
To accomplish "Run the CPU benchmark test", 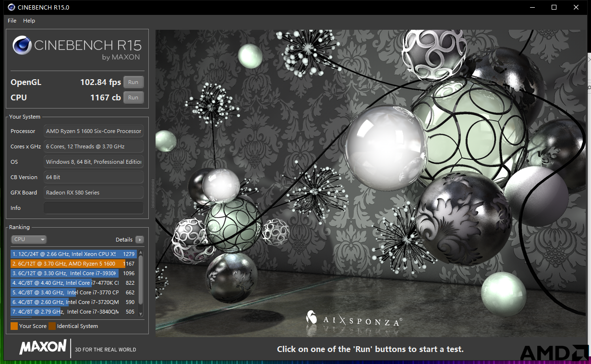I will (133, 97).
